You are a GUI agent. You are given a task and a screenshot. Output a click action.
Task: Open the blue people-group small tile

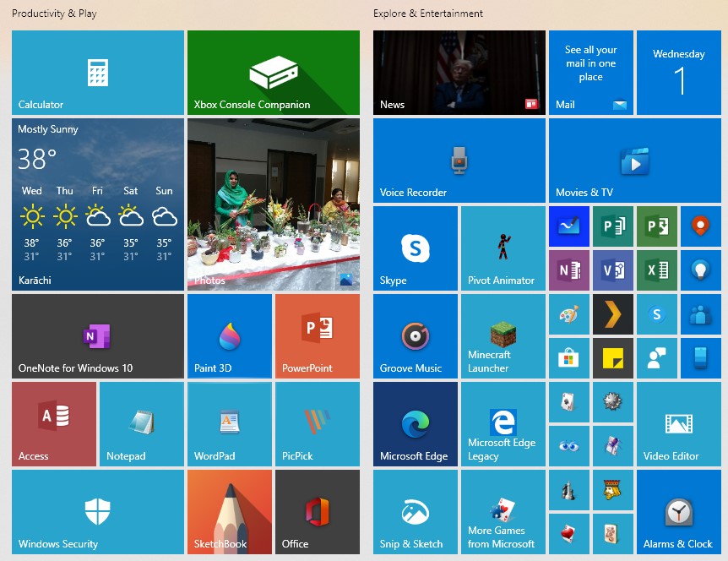click(701, 314)
